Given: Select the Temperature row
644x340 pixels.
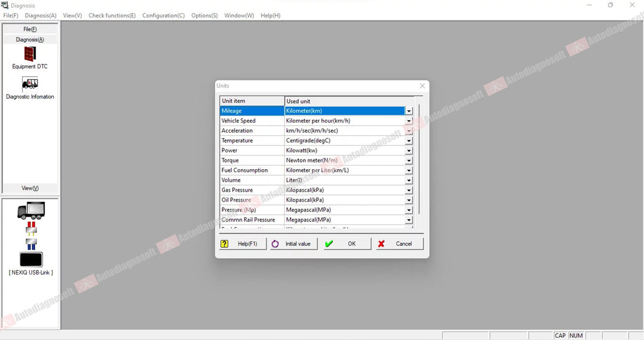Looking at the screenshot, I should point(316,141).
